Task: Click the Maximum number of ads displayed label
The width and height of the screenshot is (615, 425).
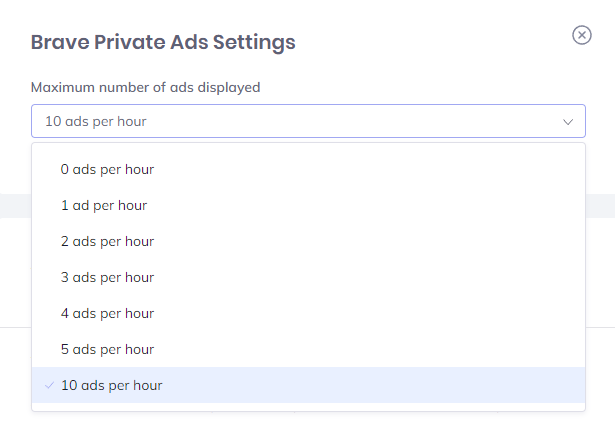Action: coord(146,87)
